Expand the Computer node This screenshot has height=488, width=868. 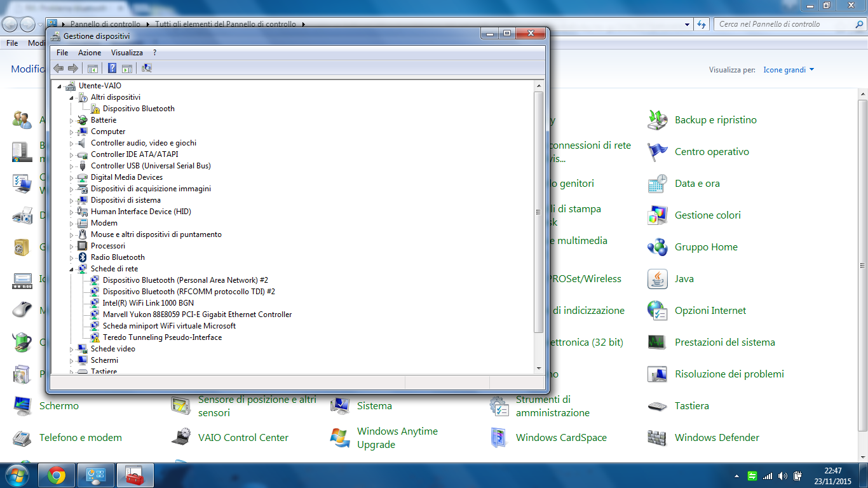[71, 132]
